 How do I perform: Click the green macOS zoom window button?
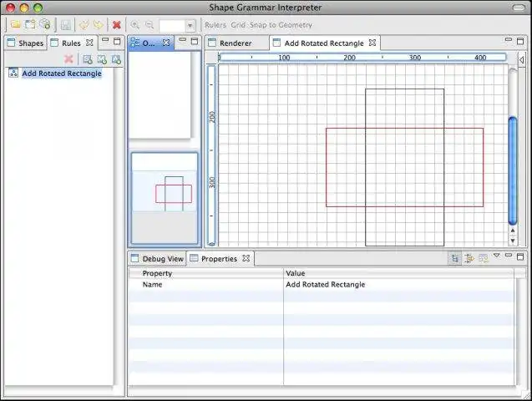pyautogui.click(x=38, y=8)
